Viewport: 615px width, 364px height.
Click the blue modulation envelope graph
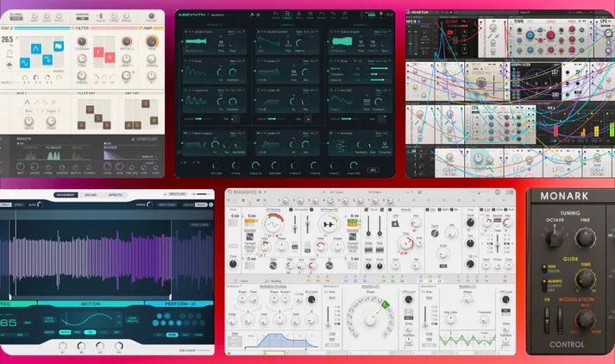point(280,341)
